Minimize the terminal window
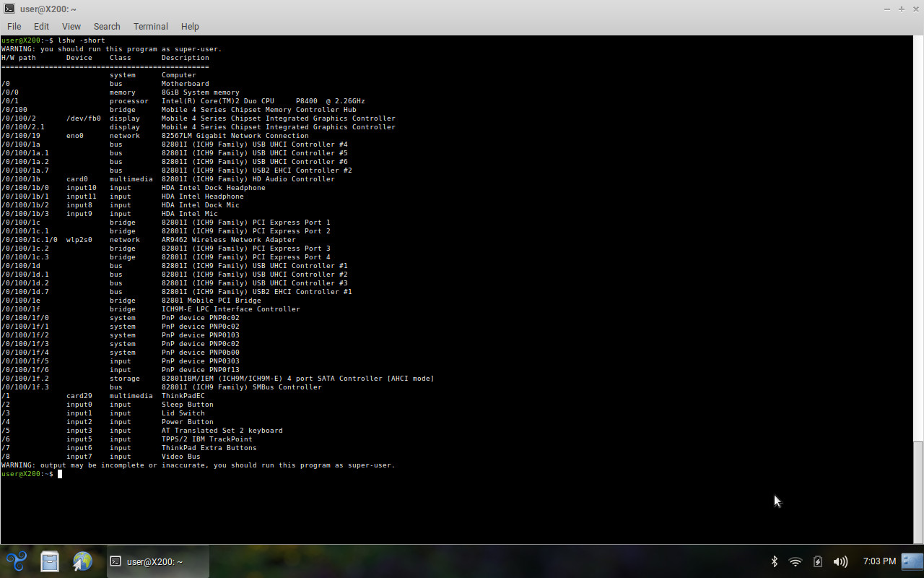The height and width of the screenshot is (578, 924). pos(887,9)
